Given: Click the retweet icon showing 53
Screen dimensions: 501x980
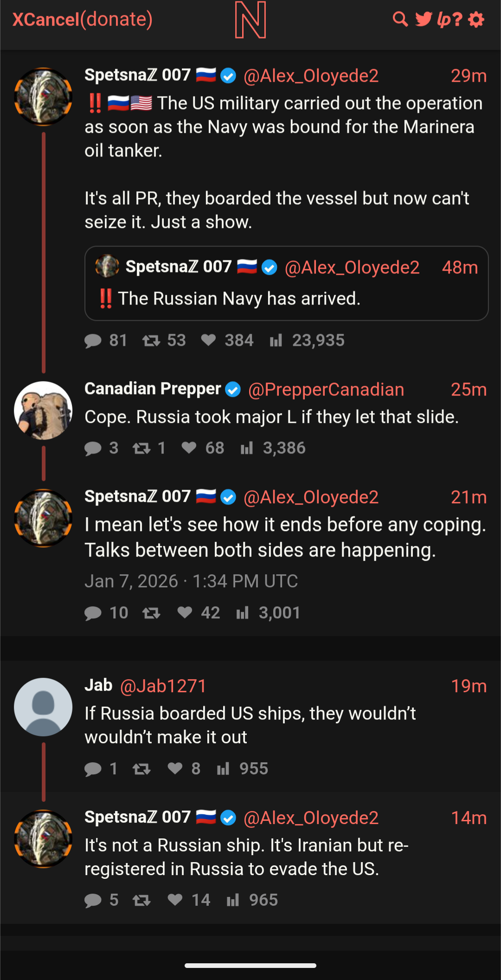Looking at the screenshot, I should (x=151, y=341).
